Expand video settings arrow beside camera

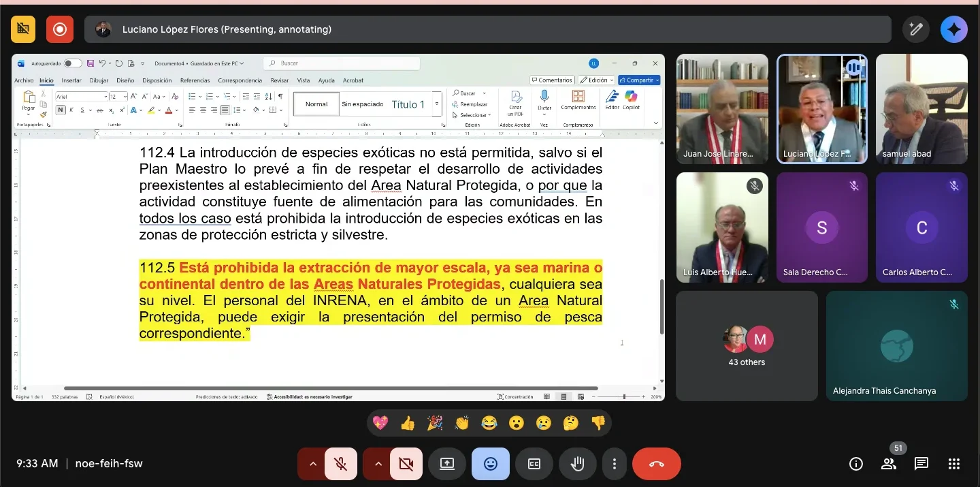[378, 464]
